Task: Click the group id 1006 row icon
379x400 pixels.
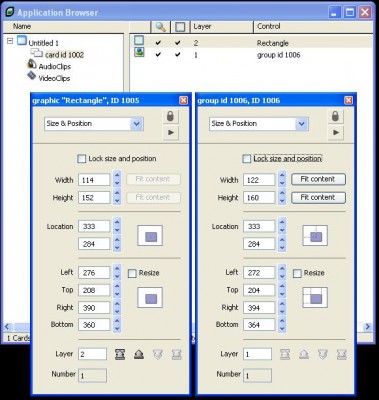Action: [x=139, y=53]
